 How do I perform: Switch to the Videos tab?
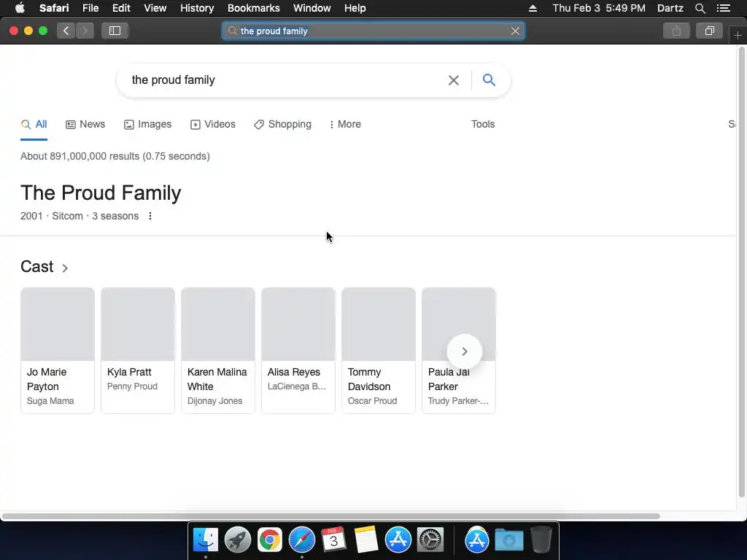(213, 124)
